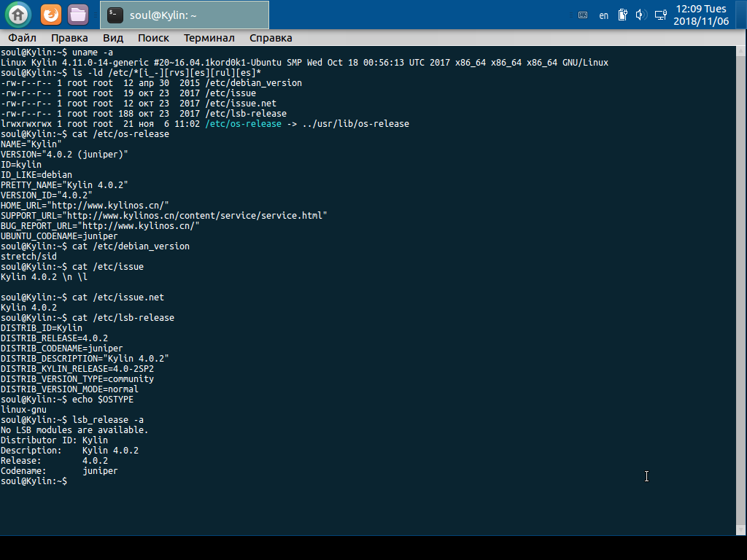747x560 pixels.
Task: Click the DISTRIB_VERSION_TYPE=community line
Action: [x=77, y=379]
